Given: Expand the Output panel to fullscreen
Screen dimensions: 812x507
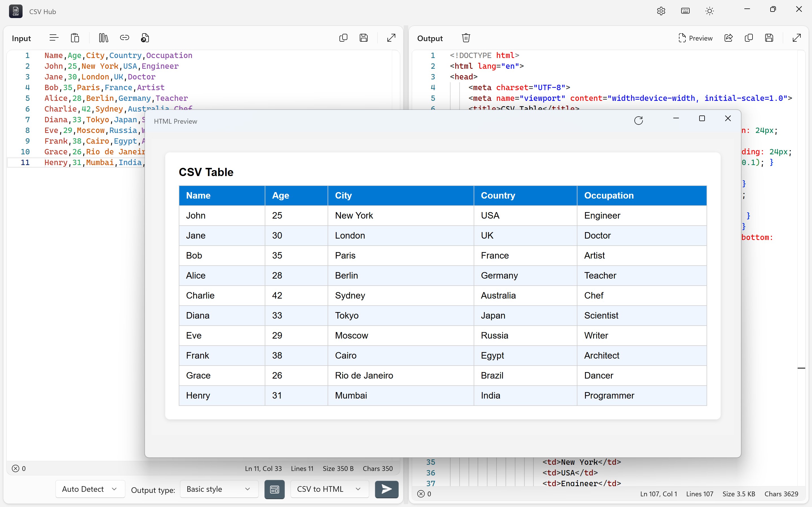Looking at the screenshot, I should pos(796,37).
